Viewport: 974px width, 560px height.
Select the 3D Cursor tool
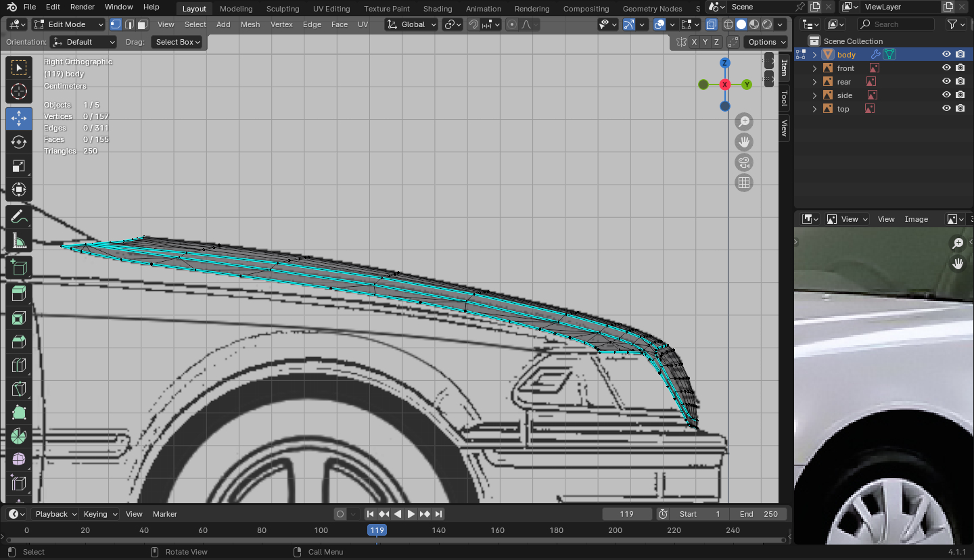click(19, 91)
